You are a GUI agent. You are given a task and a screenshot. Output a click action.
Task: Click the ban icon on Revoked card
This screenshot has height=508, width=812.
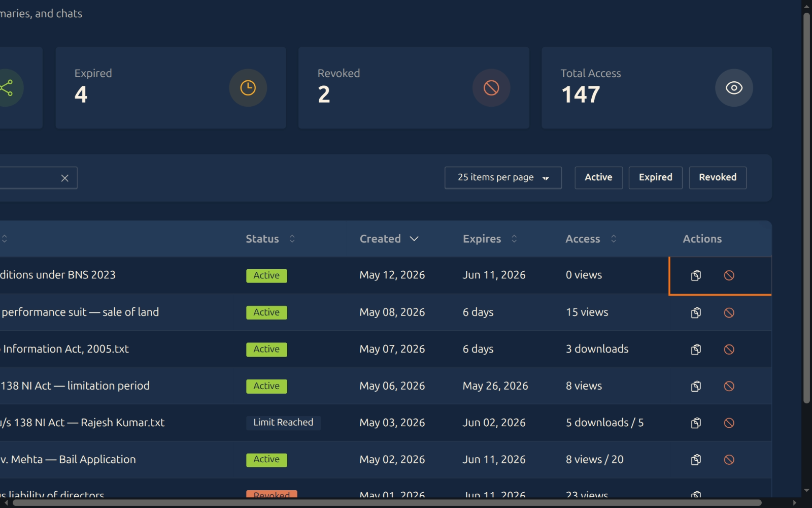pos(491,88)
